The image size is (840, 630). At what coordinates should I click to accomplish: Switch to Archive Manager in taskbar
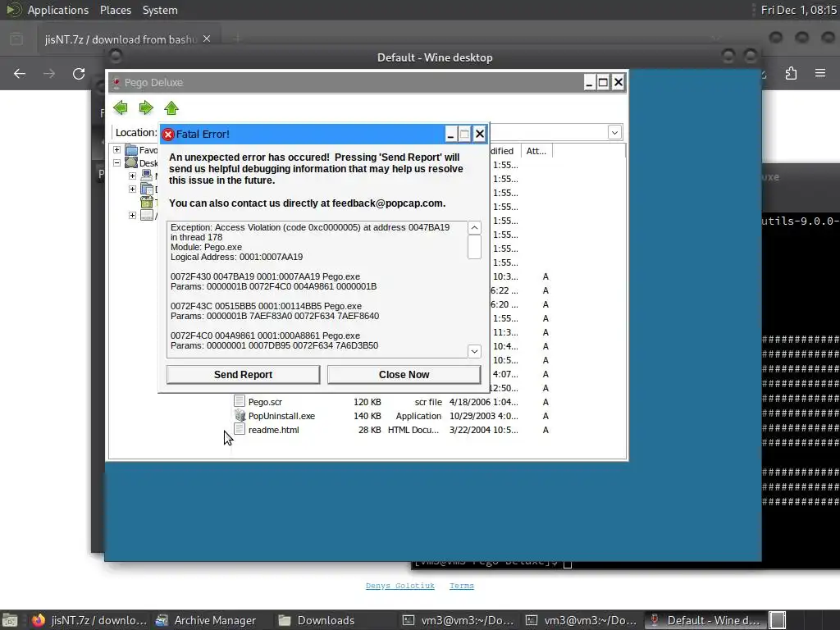point(207,620)
